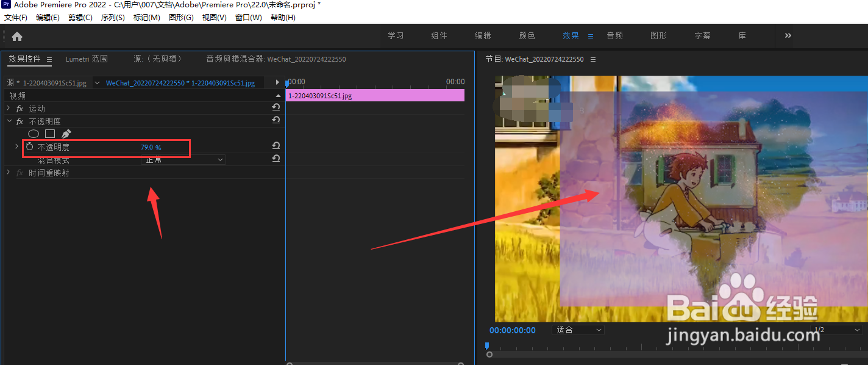Reset the 运动 effect to defaults

(x=276, y=107)
